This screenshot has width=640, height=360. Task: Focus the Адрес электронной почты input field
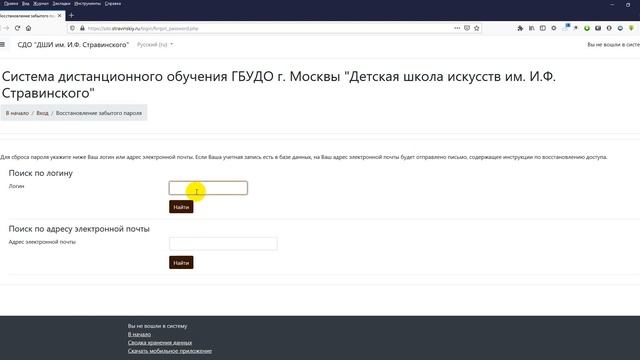(223, 244)
